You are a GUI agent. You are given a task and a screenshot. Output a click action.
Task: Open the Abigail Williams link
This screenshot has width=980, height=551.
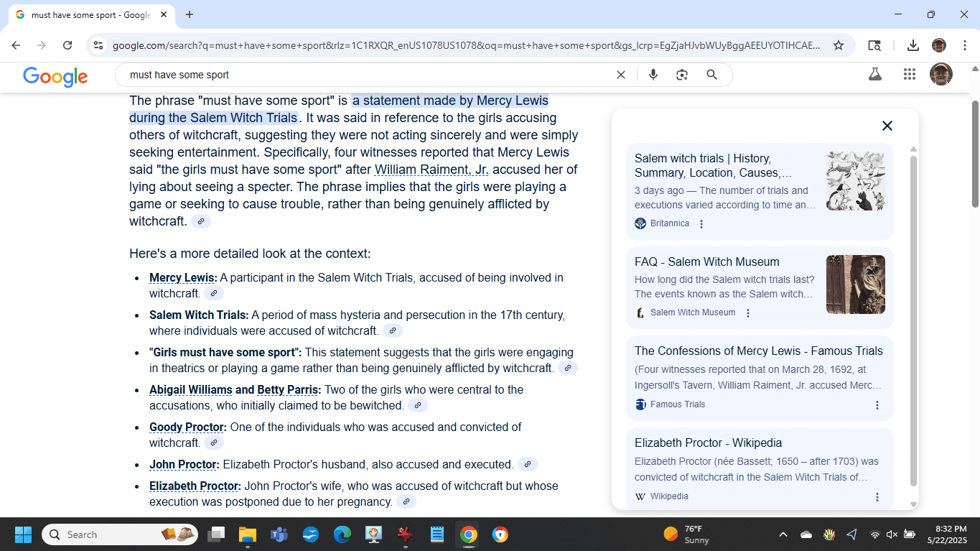[x=191, y=389]
